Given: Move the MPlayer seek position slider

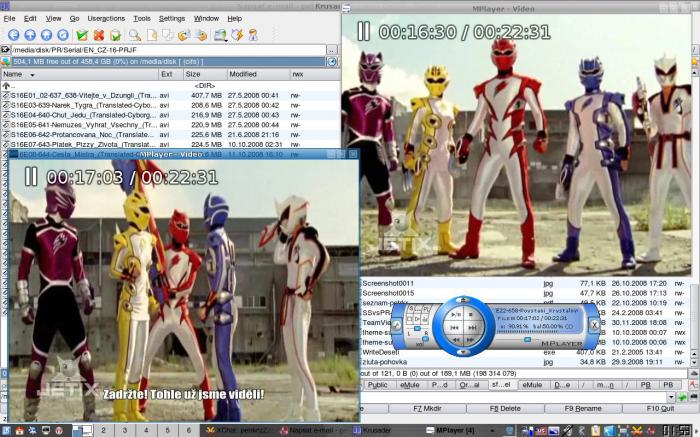Looking at the screenshot, I should point(527,340).
